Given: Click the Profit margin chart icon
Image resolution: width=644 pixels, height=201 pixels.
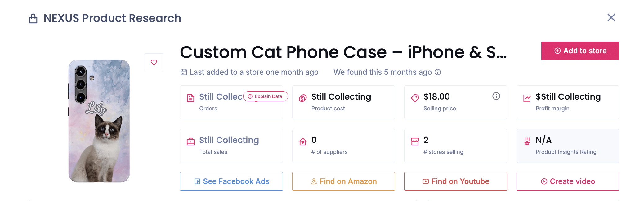Looking at the screenshot, I should pyautogui.click(x=527, y=98).
